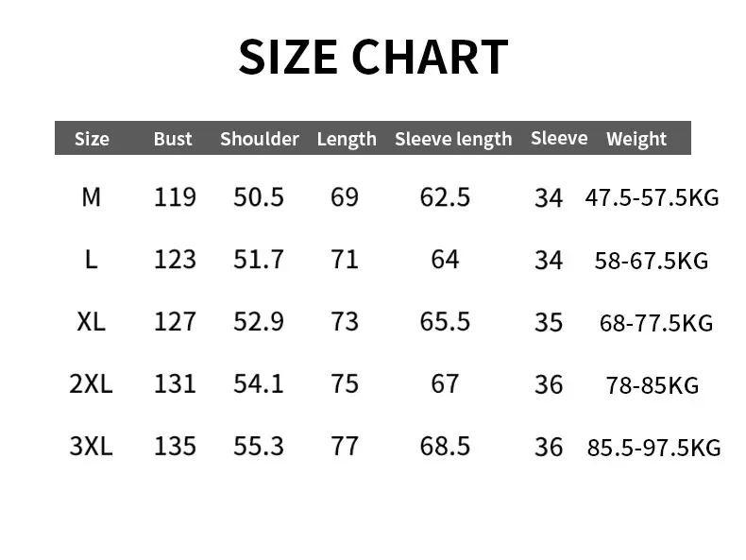Click the Shoulder column header
Image resolution: width=746 pixels, height=560 pixels.
click(260, 139)
